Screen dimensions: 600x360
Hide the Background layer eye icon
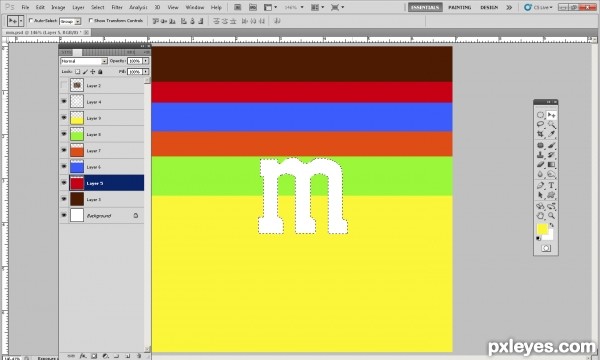64,215
